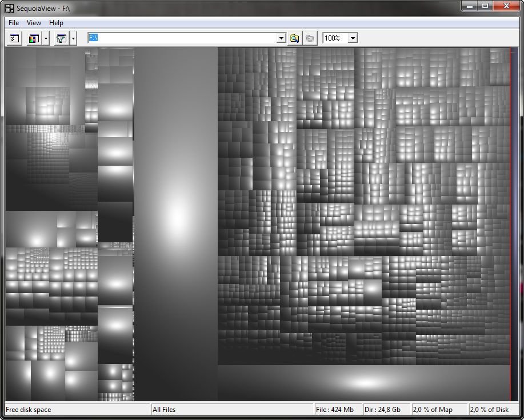Toggle the color scheme button
Screen dimensions: 524x420
coord(34,38)
